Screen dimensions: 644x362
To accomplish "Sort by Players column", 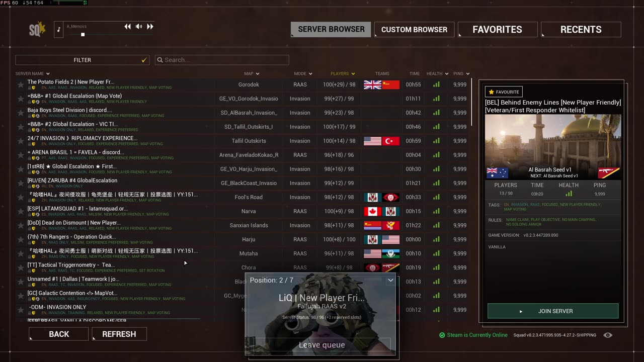I will tap(343, 73).
